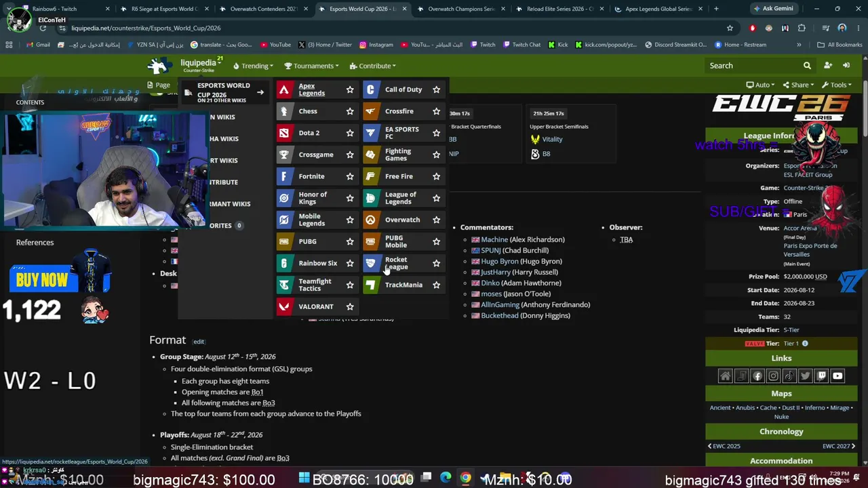Open the Rainbow Six logo icon
Viewport: 868px width, 488px height.
pyautogui.click(x=285, y=263)
